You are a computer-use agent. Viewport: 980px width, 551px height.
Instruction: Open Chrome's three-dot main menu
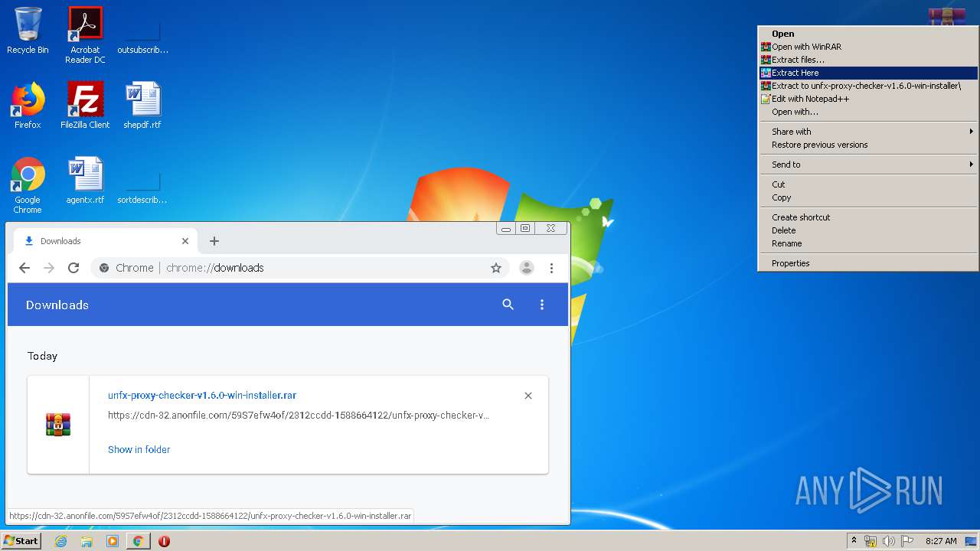(x=551, y=268)
